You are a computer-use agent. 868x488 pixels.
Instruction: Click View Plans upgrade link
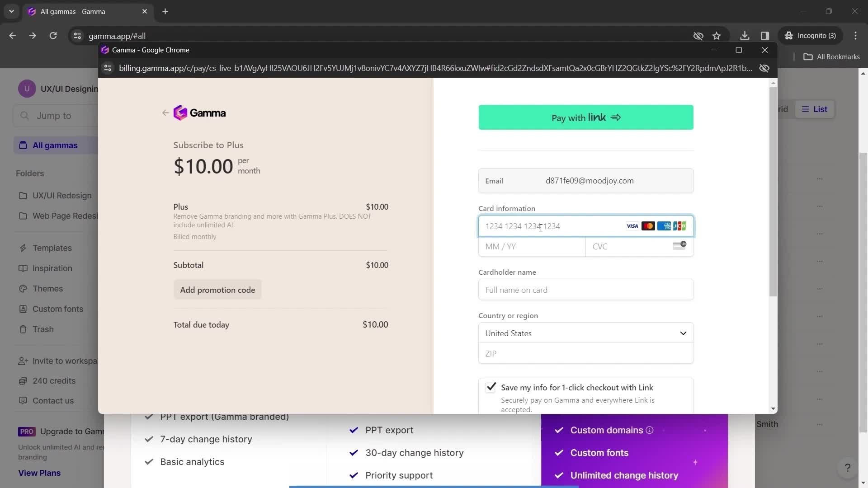39,473
